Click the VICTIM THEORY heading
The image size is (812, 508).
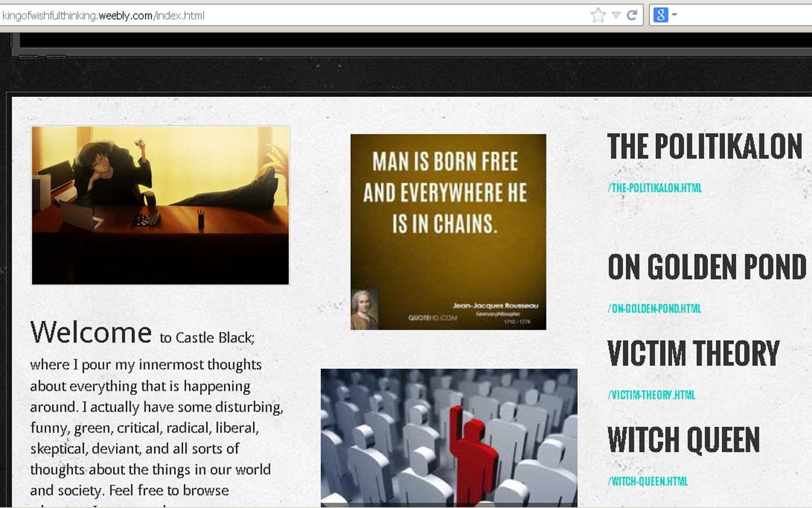(694, 354)
